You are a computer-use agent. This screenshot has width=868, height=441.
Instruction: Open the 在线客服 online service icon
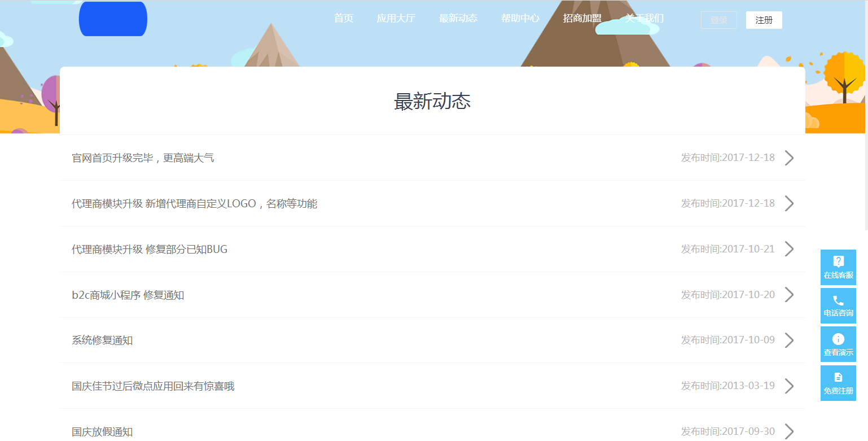tap(838, 267)
